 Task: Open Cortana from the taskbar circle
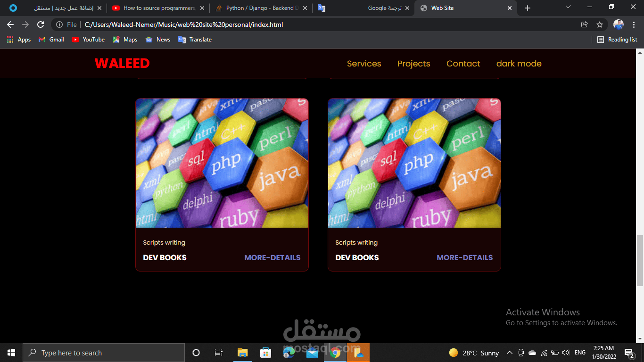[196, 353]
